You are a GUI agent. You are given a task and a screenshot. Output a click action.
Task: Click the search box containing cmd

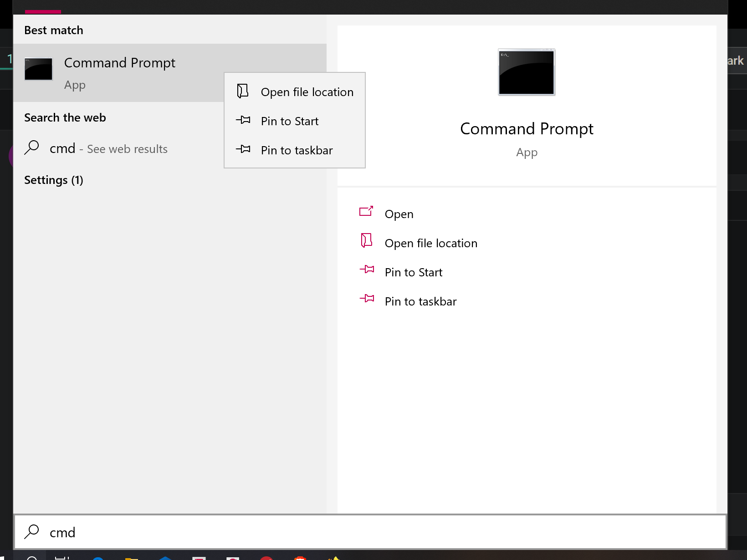tap(364, 532)
